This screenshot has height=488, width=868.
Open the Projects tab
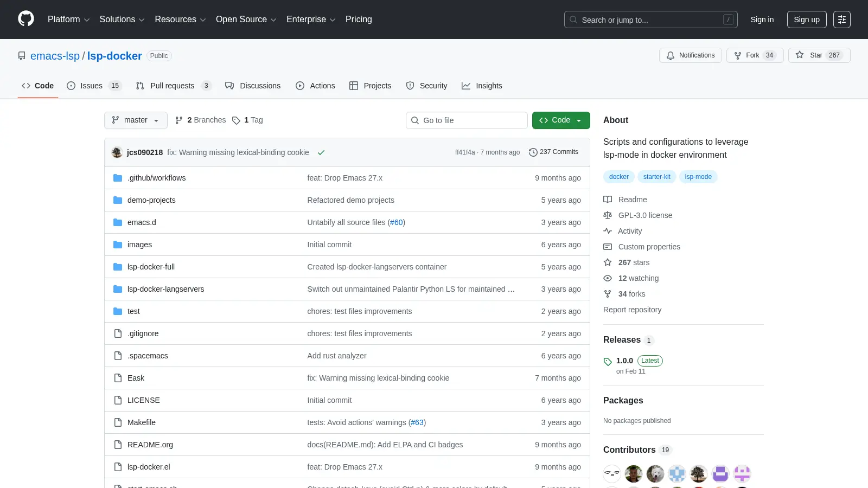[371, 86]
